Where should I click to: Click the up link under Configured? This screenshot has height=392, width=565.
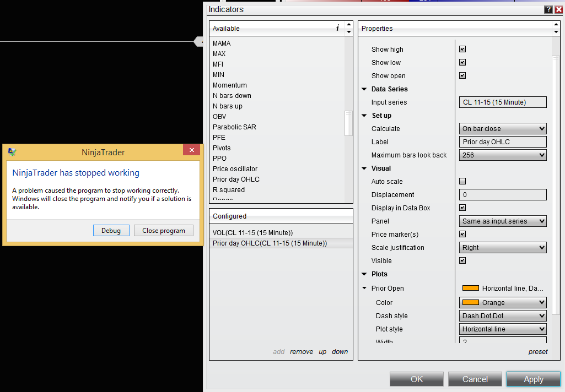322,352
